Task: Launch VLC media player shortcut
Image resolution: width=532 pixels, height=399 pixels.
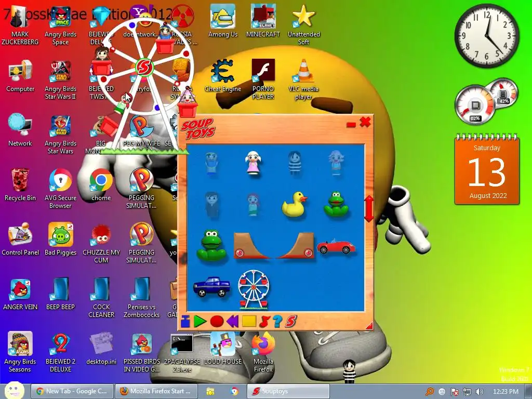Action: click(x=303, y=79)
